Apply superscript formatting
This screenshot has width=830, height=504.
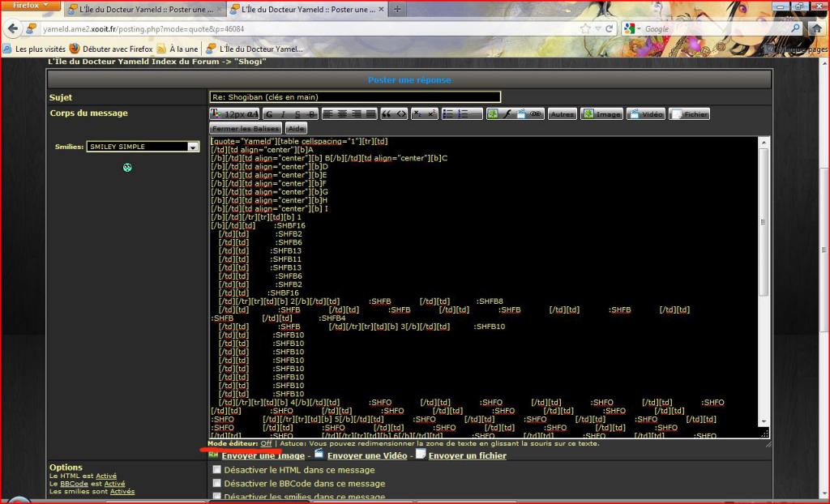click(x=432, y=113)
